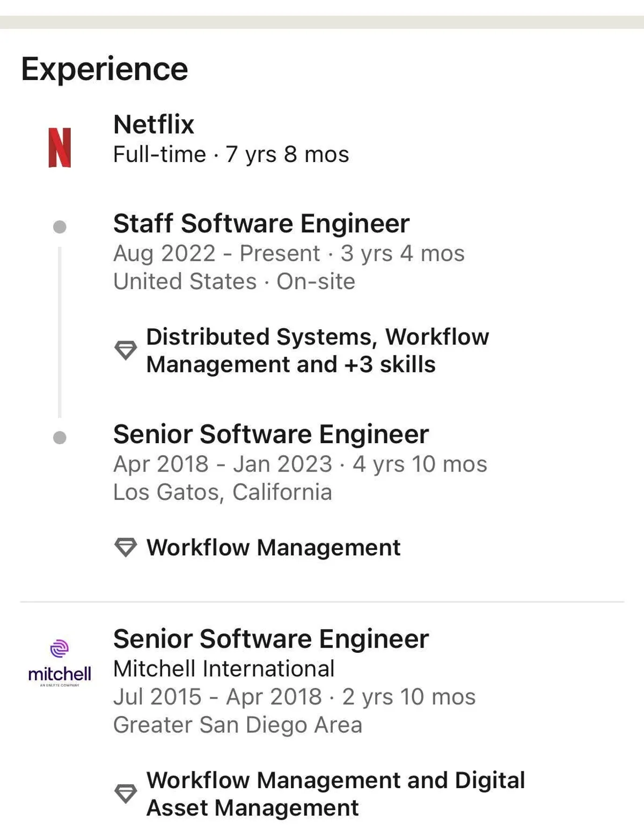
Task: Tap diamond icon beside Workflow Management
Action: [x=126, y=548]
